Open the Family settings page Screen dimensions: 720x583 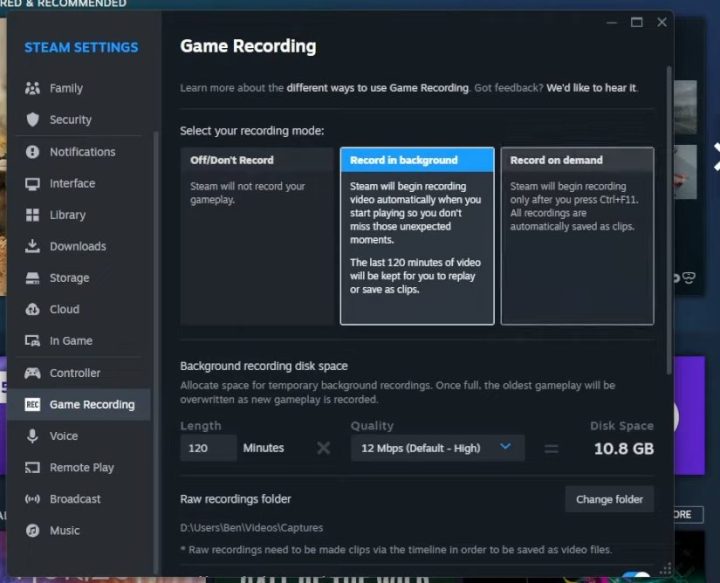(x=66, y=88)
